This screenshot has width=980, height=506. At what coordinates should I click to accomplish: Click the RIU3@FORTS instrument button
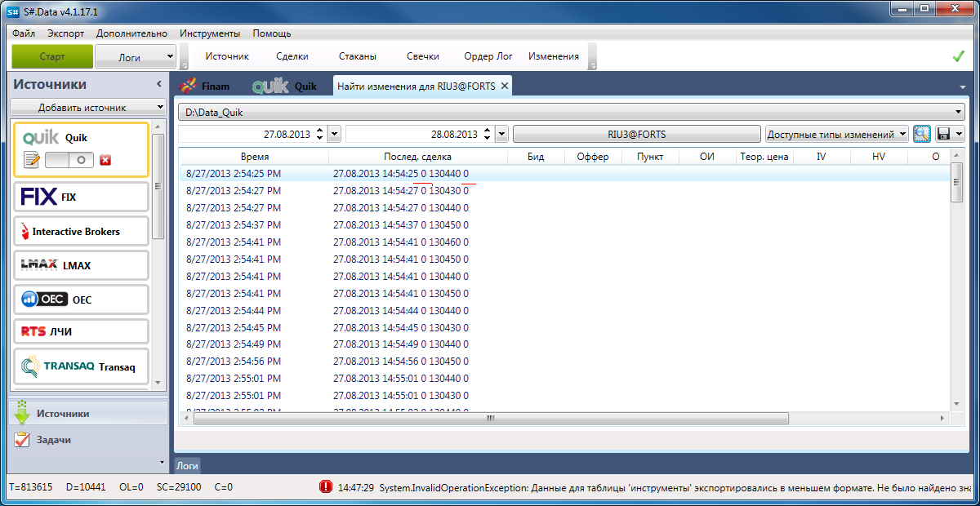(x=635, y=134)
